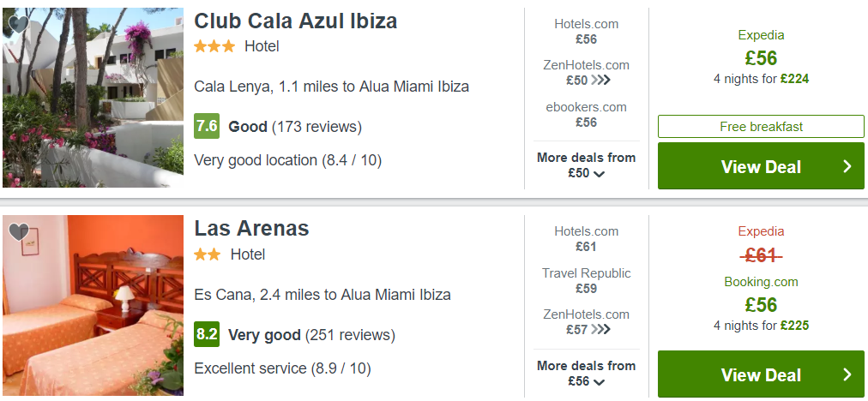Click Club Cala Azul three-star rating
Viewport: 868px width, 401px height.
point(214,46)
